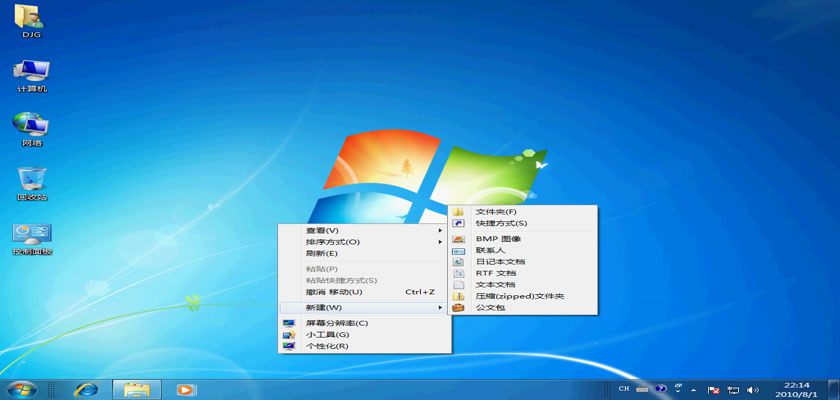This screenshot has width=840, height=400.
Task: Show hidden system tray icons
Action: tap(695, 389)
